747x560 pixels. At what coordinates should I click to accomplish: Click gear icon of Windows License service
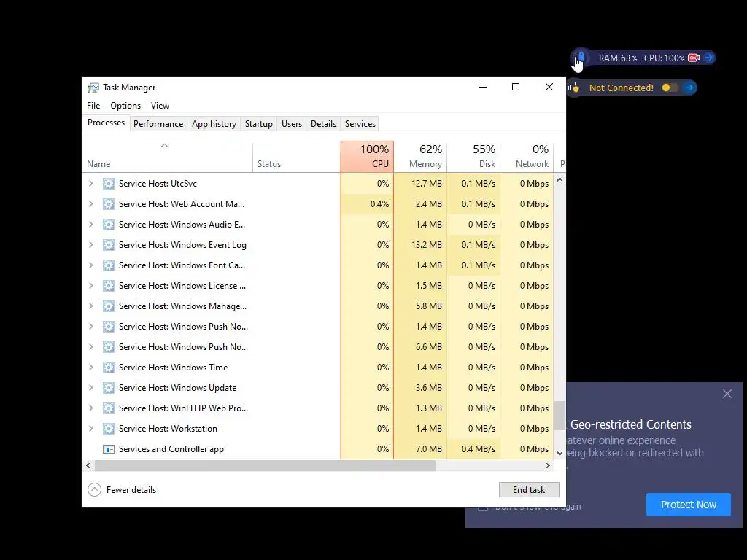point(109,286)
